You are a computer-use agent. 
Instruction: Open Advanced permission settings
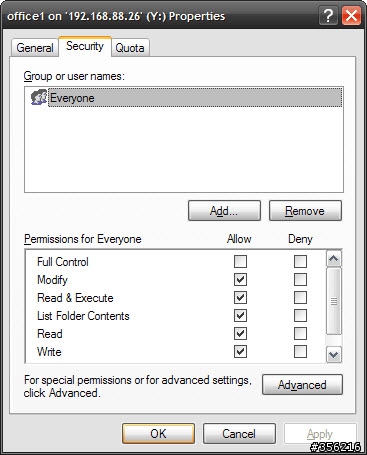pos(302,385)
